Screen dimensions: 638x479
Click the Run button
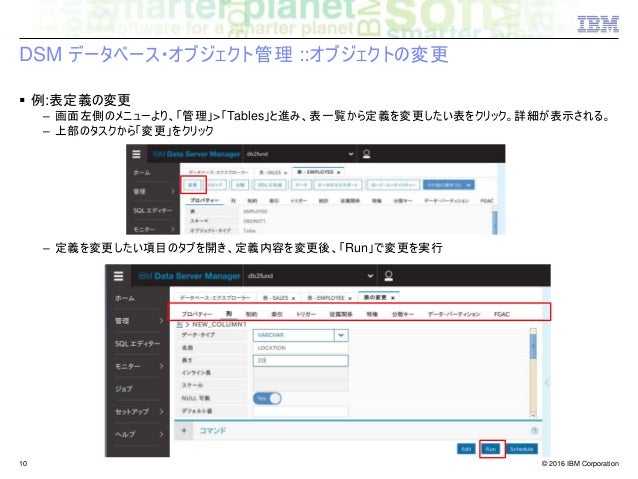(x=491, y=449)
